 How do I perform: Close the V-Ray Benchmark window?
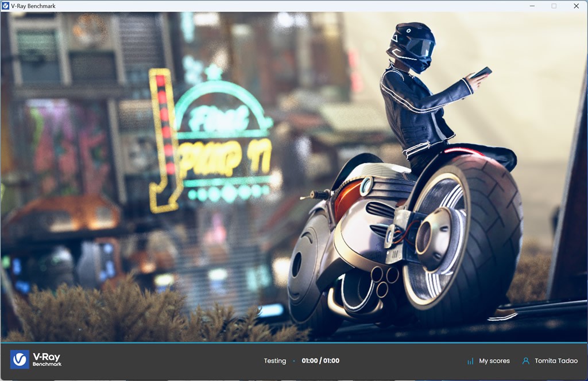pyautogui.click(x=577, y=6)
